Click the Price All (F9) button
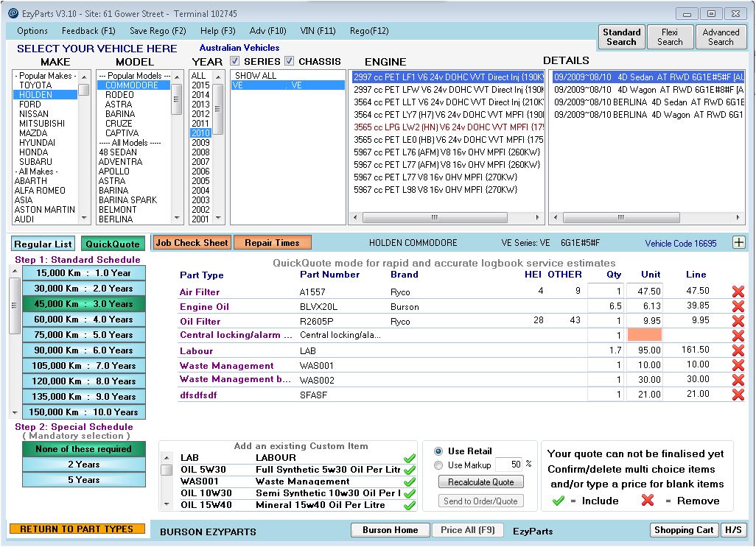756x547 pixels. 468,530
